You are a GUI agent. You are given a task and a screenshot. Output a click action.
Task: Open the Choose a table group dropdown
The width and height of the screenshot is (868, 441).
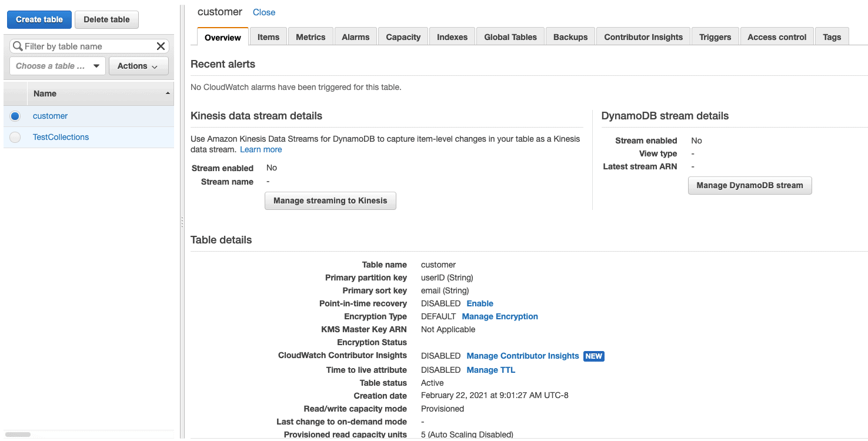[58, 66]
